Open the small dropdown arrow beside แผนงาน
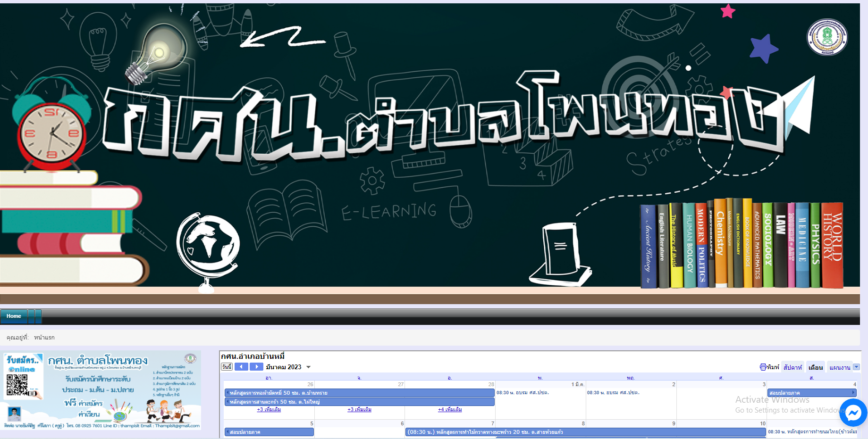 (857, 367)
